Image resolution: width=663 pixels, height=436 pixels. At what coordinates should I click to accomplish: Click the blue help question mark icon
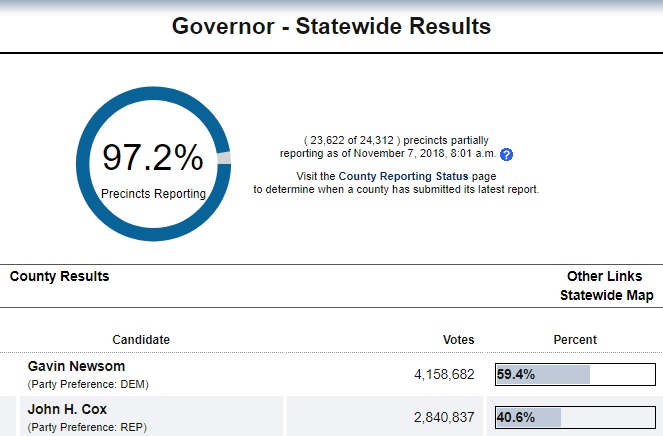[x=506, y=155]
